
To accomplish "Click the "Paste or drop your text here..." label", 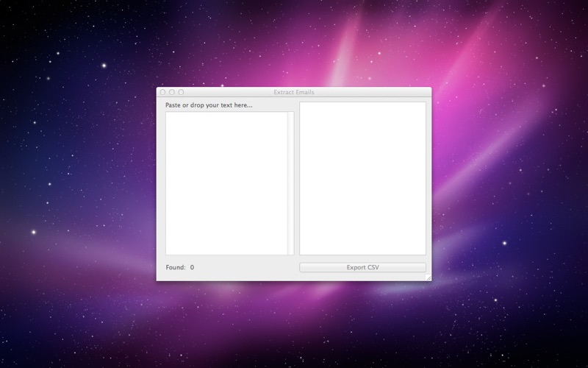I will pos(209,105).
